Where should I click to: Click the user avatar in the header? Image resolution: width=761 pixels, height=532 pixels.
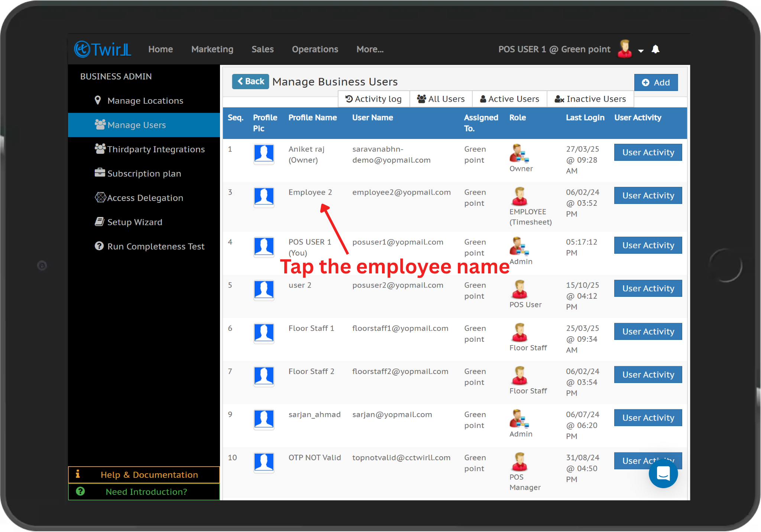click(624, 49)
